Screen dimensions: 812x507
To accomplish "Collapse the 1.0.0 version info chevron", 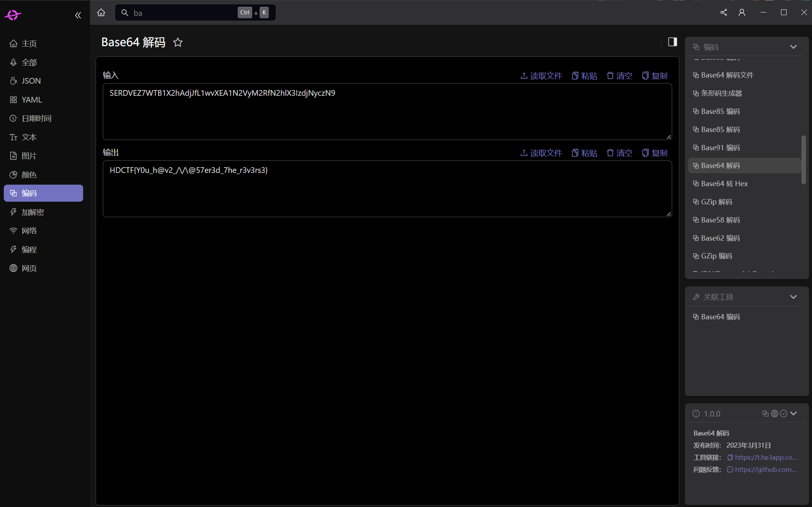I will (x=793, y=414).
